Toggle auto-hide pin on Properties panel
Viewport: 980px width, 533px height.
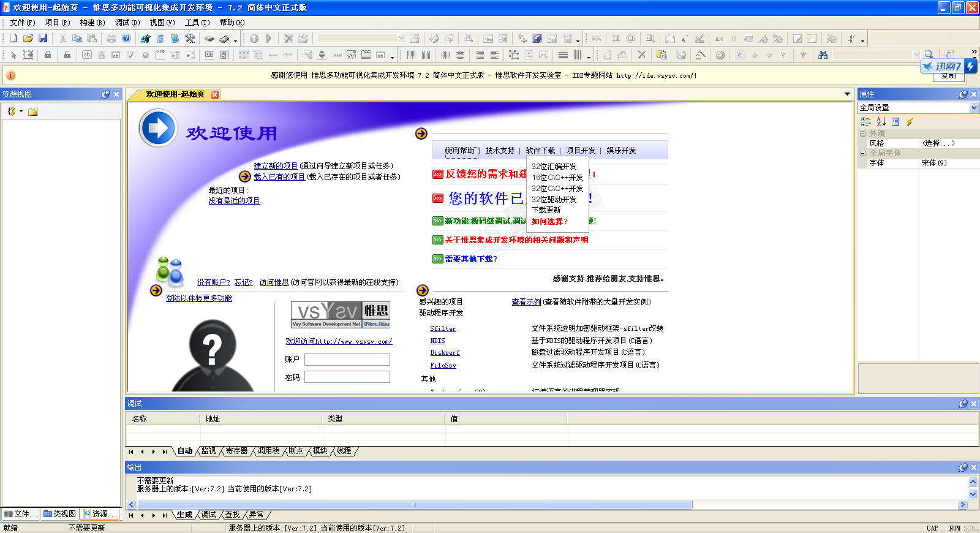click(963, 94)
